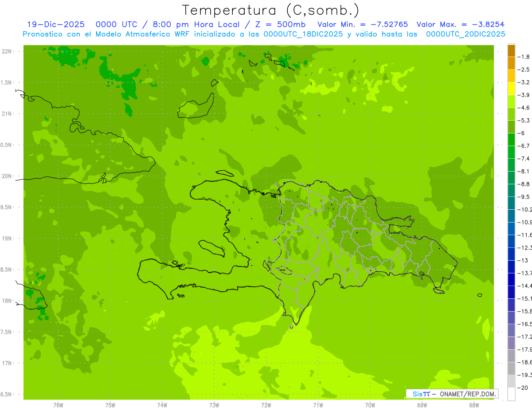Click the olive-green colorbar swatch between -5.3 and -6
The image size is (532, 411).
tap(511, 127)
